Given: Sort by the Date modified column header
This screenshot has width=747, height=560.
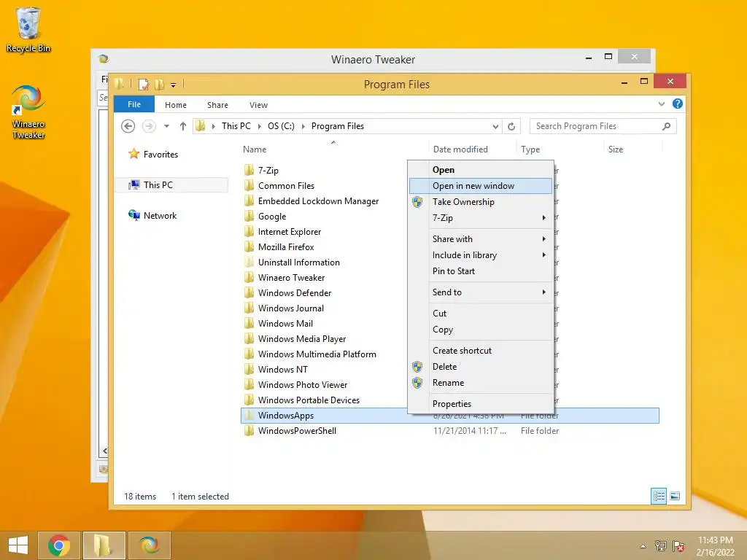Looking at the screenshot, I should click(460, 149).
